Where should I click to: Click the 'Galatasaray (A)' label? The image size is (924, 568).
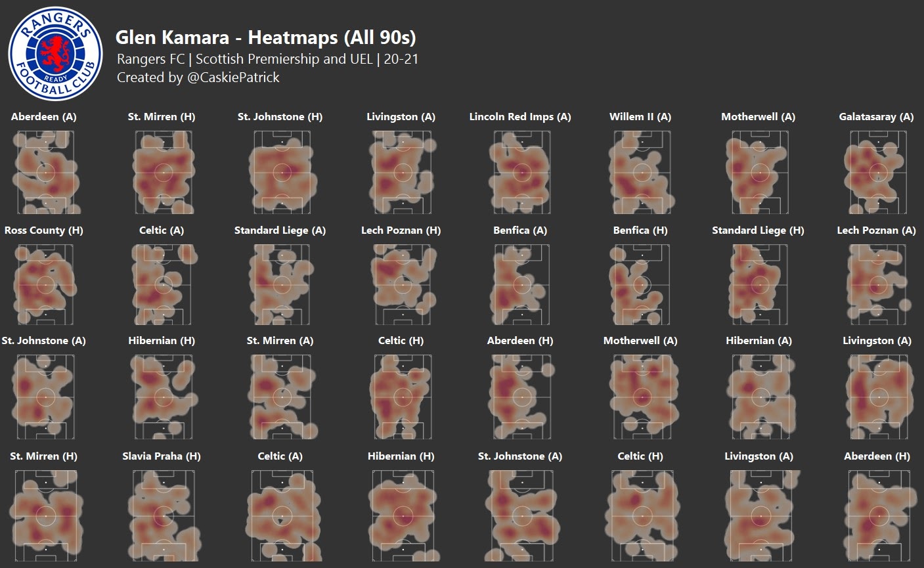pos(876,117)
